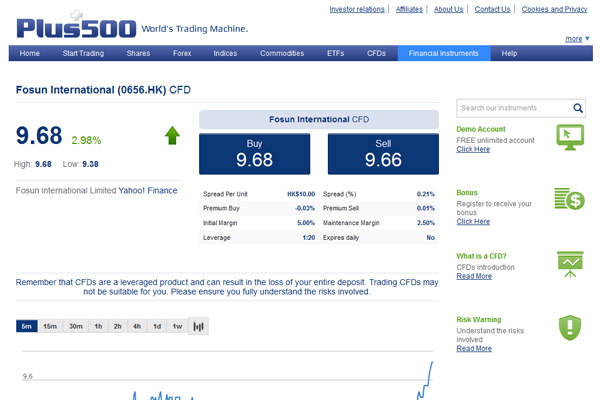Select the 1h chart interval
Image resolution: width=600 pixels, height=400 pixels.
coord(98,326)
